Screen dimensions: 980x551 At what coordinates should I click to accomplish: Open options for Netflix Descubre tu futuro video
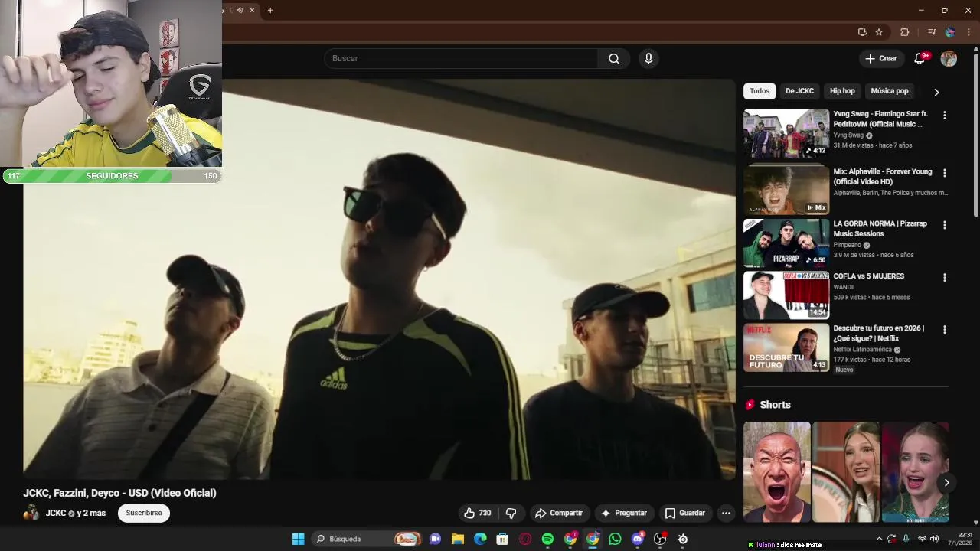944,329
